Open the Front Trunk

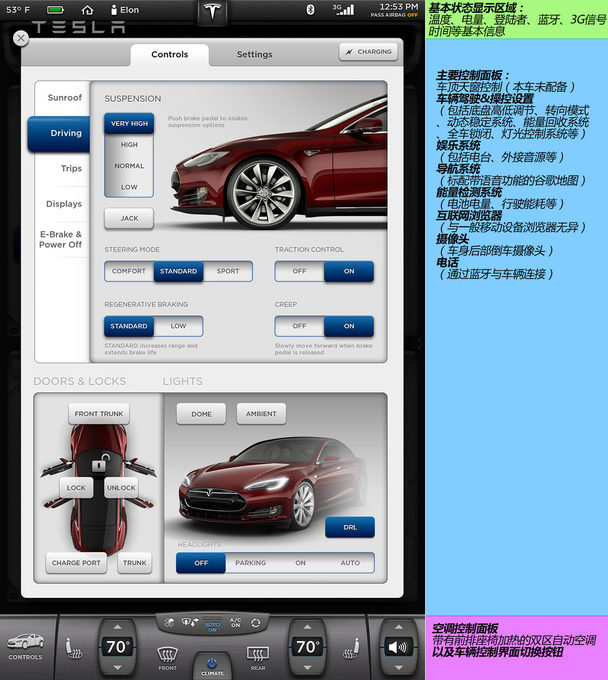99,414
